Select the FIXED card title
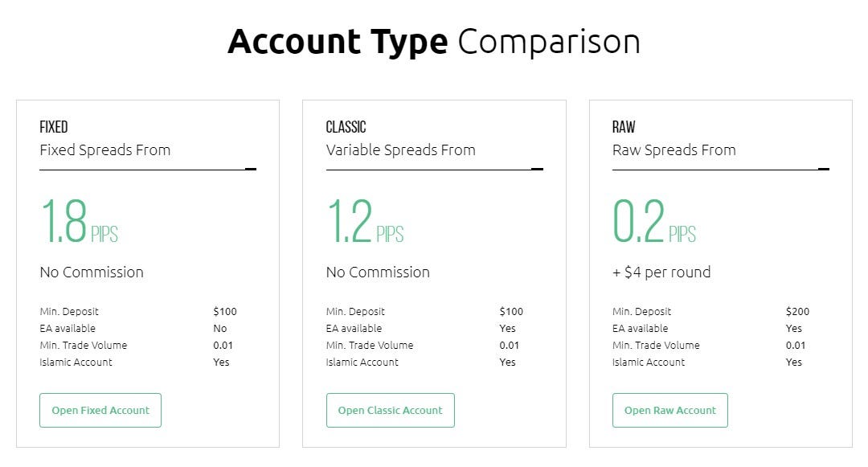This screenshot has width=868, height=467. 54,127
